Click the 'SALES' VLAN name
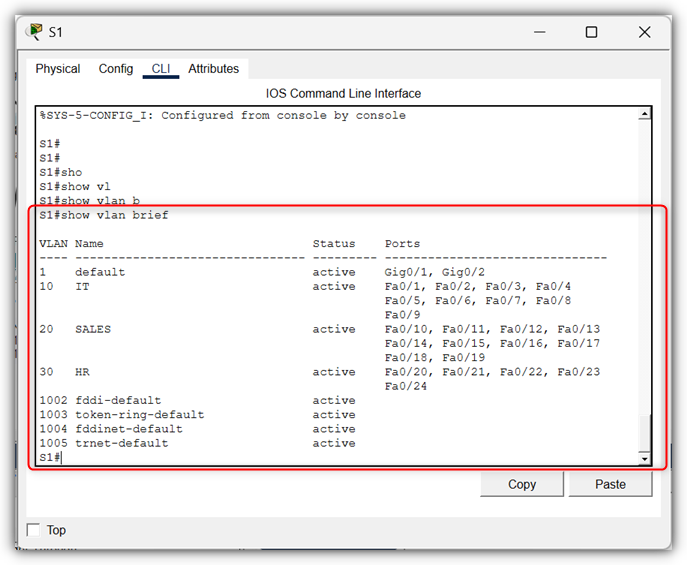Image resolution: width=687 pixels, height=565 pixels. (93, 329)
